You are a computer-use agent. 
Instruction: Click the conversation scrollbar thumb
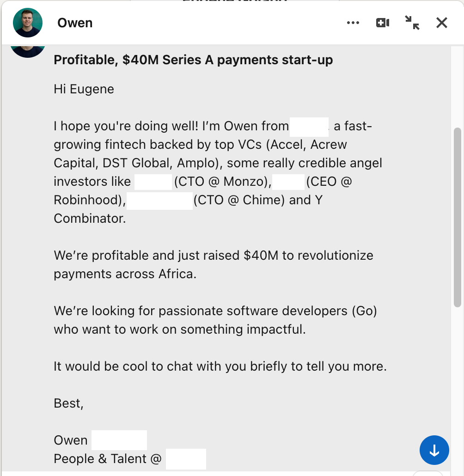(x=457, y=217)
